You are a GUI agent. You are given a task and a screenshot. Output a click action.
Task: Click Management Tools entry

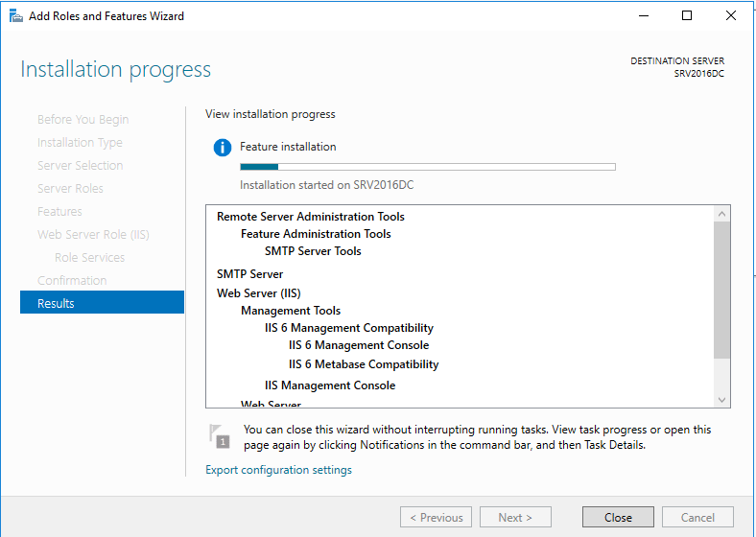pos(291,311)
